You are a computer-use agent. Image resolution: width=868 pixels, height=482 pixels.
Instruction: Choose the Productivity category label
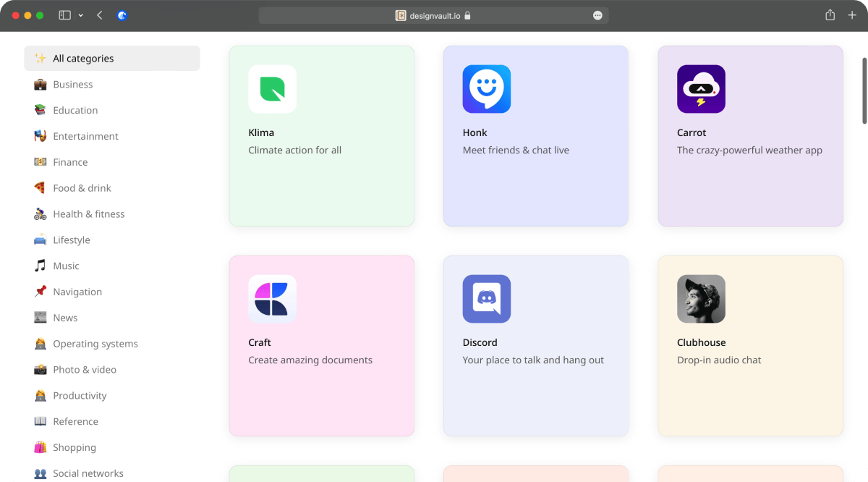[80, 396]
